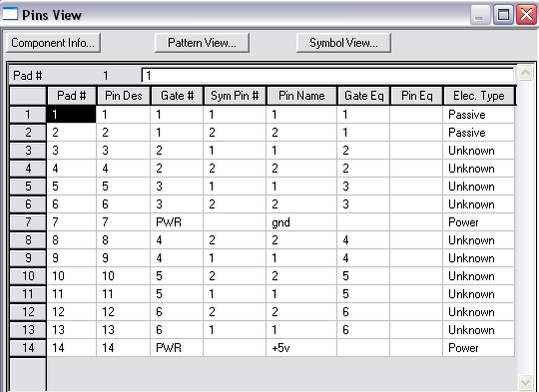Select the Gate Eq column header

pyautogui.click(x=363, y=96)
